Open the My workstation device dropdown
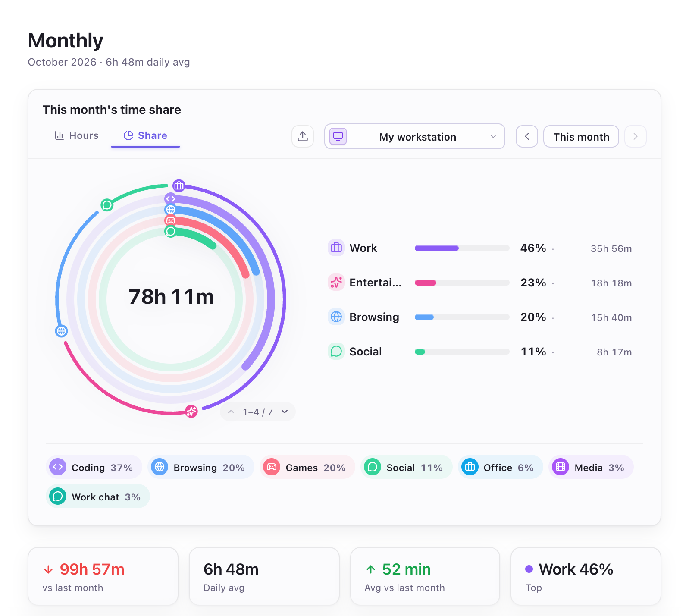 415,136
